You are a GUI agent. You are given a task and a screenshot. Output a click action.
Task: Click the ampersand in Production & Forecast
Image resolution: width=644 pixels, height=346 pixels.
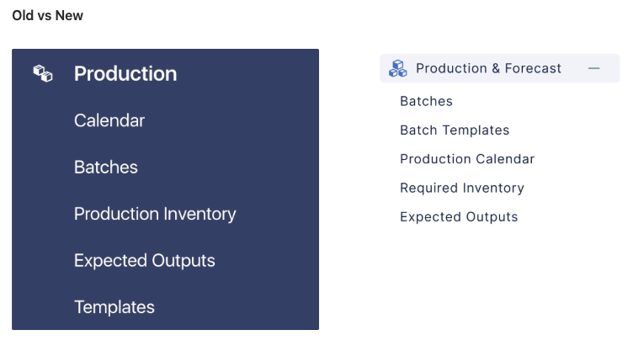(496, 68)
